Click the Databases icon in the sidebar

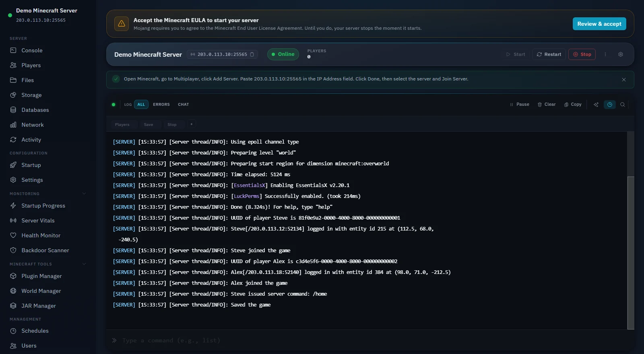pos(13,110)
